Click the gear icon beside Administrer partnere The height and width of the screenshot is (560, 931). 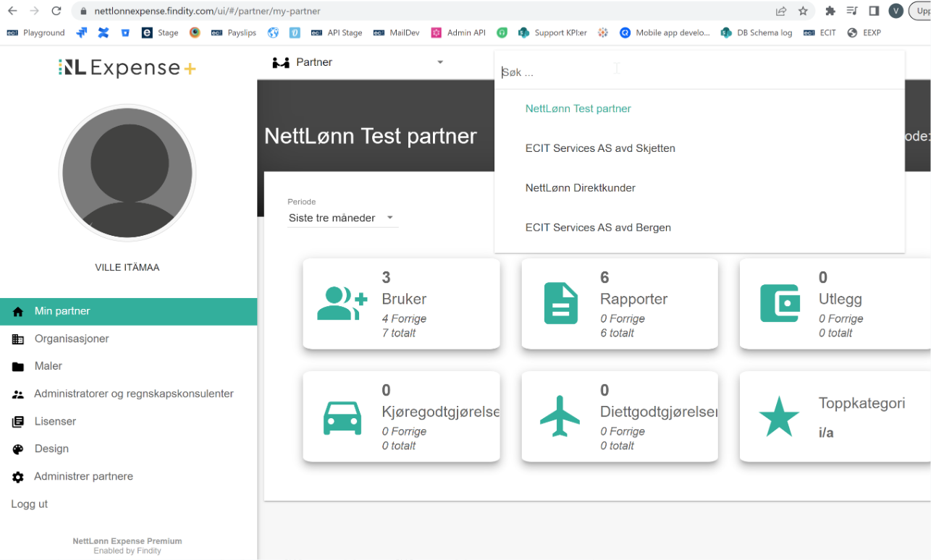[x=18, y=477]
